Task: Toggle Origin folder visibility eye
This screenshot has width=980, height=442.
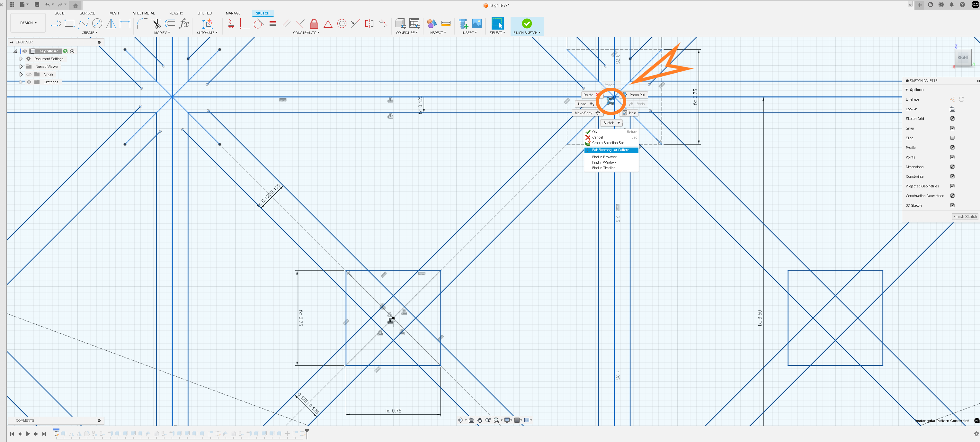Action: click(29, 74)
